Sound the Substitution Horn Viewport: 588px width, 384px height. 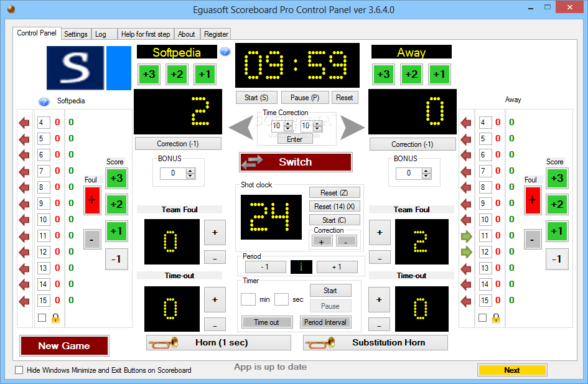375,343
